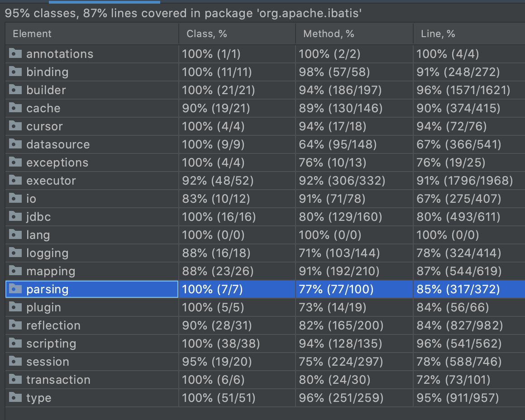
Task: Click the annotations package folder icon
Action: [x=15, y=53]
